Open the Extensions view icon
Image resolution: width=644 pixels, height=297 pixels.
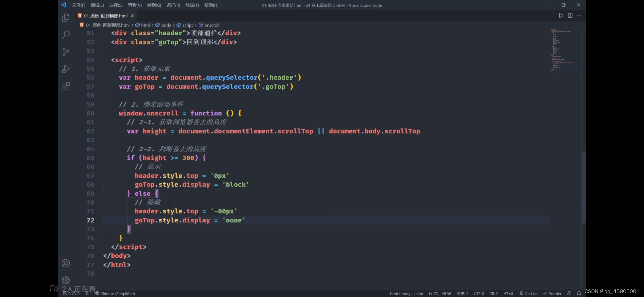coord(66,86)
